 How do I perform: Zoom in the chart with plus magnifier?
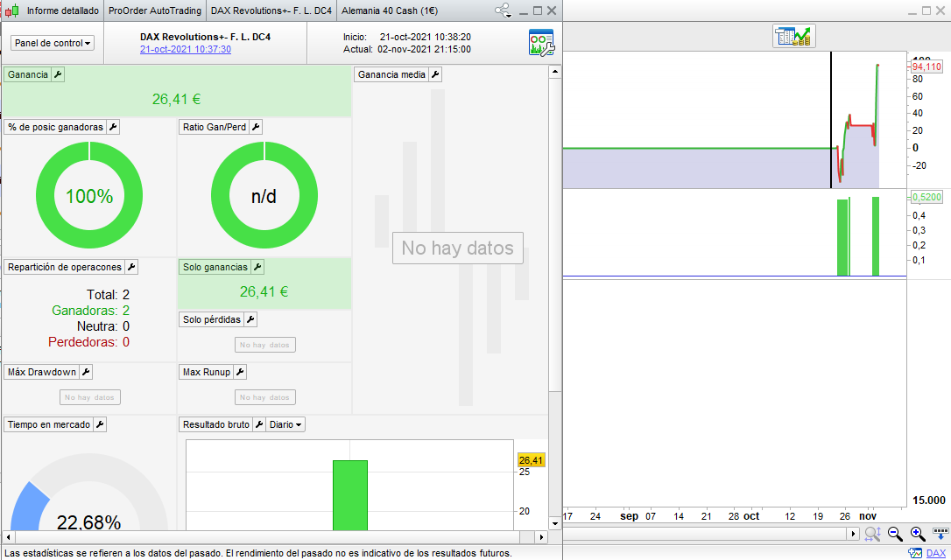(x=918, y=534)
